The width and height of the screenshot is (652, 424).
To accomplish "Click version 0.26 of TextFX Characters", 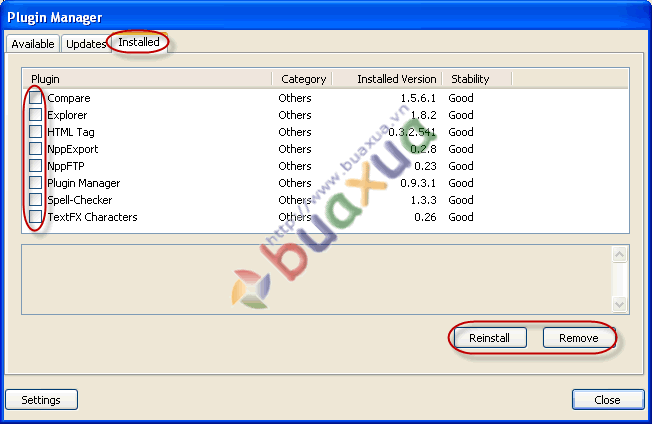I will (x=425, y=217).
